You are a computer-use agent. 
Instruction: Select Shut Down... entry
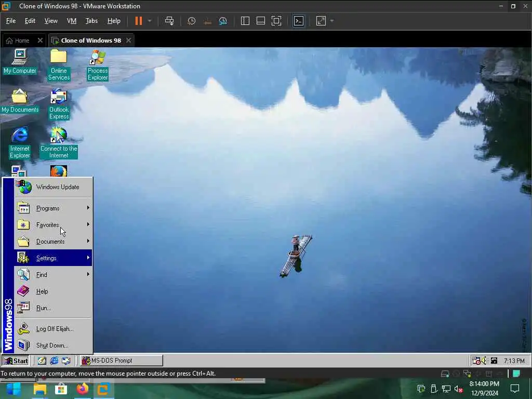53,345
